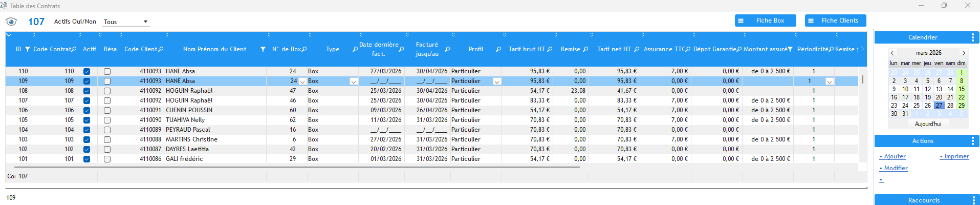Filter the Nom Prénom du Client column
980x205 pixels.
[263, 49]
